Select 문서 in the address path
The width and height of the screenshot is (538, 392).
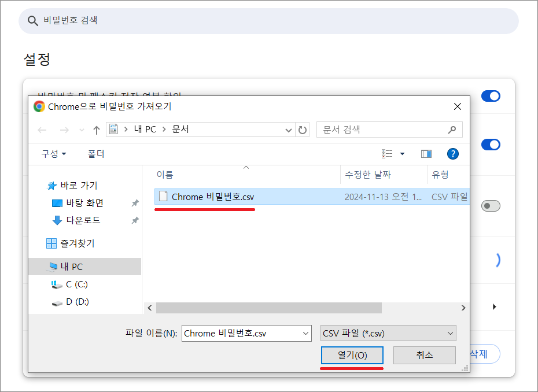[180, 130]
